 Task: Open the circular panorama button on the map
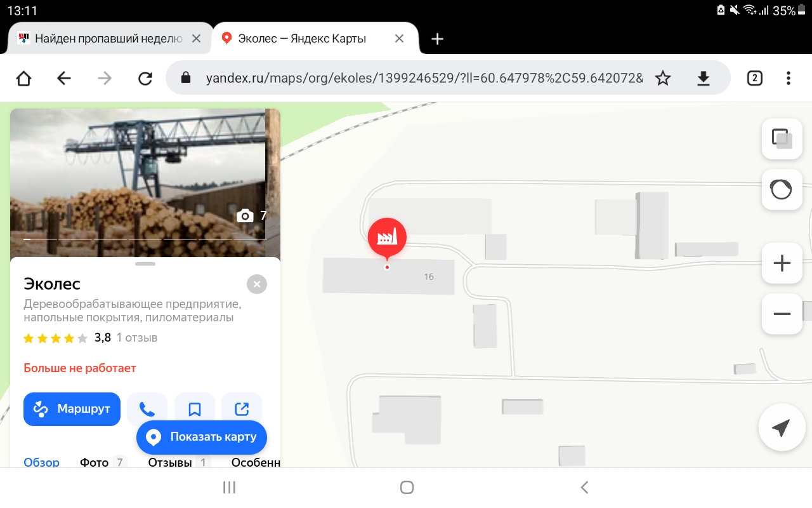tap(782, 189)
